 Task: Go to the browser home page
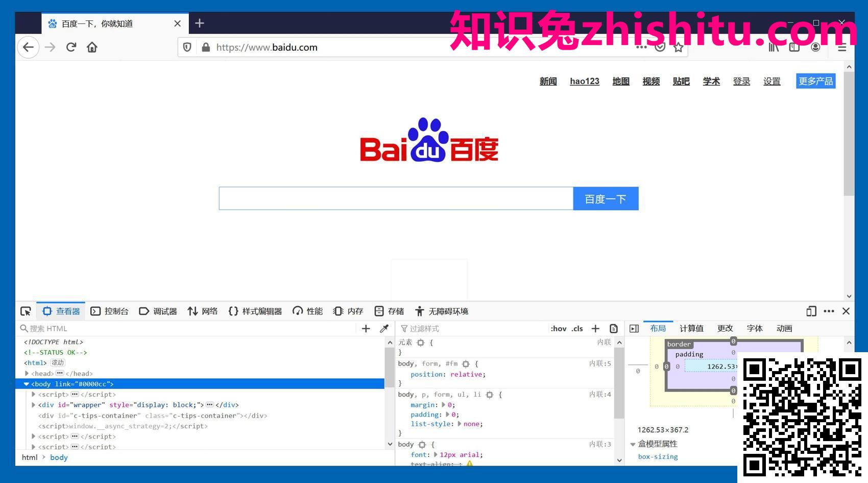click(x=92, y=48)
